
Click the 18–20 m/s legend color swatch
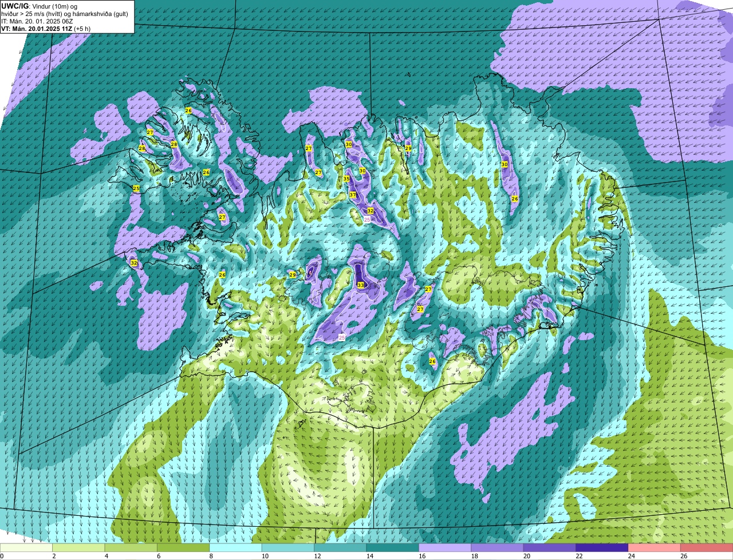[498, 548]
